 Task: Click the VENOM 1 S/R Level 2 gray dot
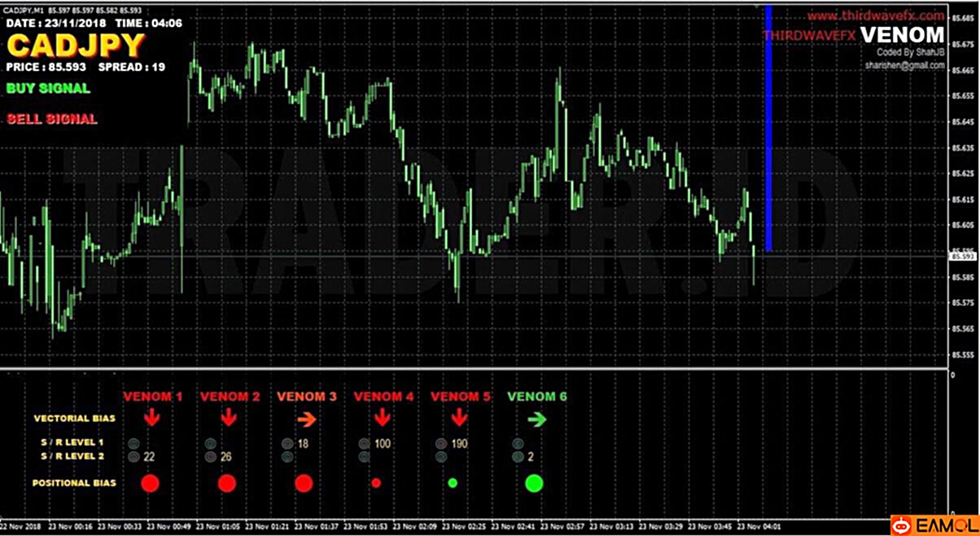[x=133, y=457]
